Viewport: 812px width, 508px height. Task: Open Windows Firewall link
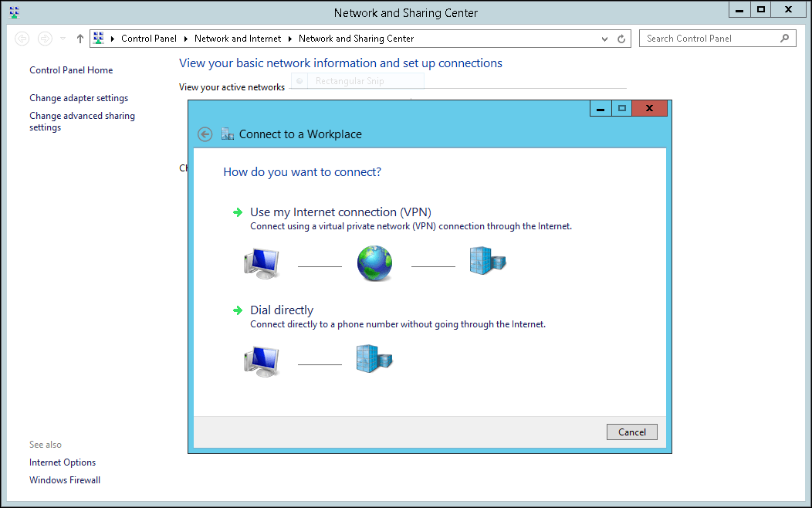(65, 480)
